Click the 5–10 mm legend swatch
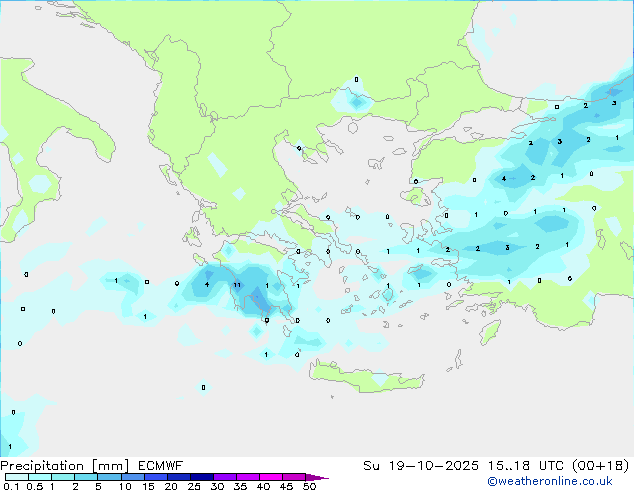634x490 pixels. point(109,477)
